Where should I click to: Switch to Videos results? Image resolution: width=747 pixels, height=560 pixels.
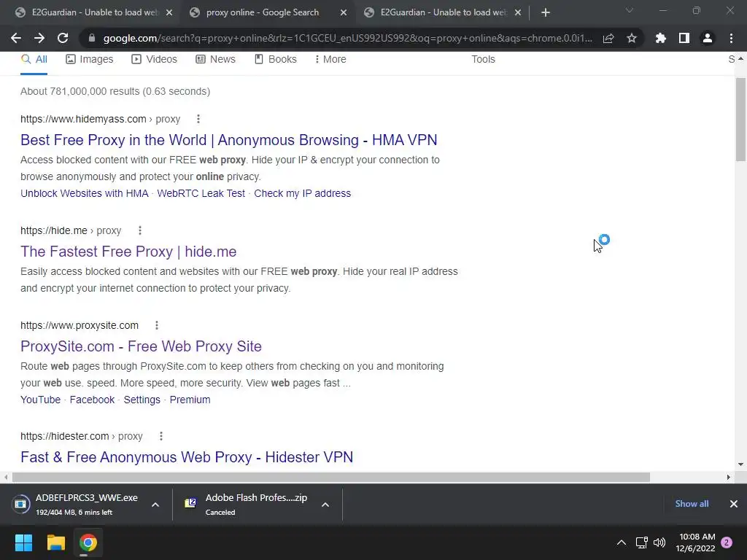155,59
